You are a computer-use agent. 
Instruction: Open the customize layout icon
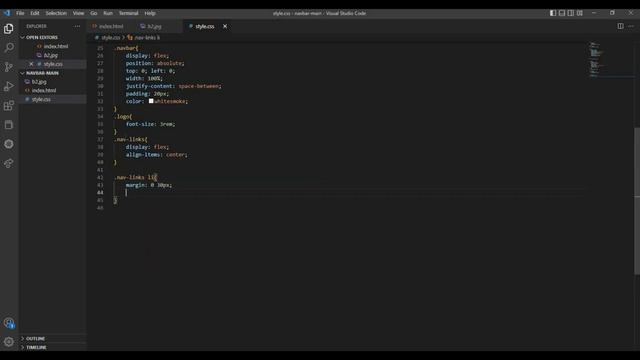coord(580,13)
